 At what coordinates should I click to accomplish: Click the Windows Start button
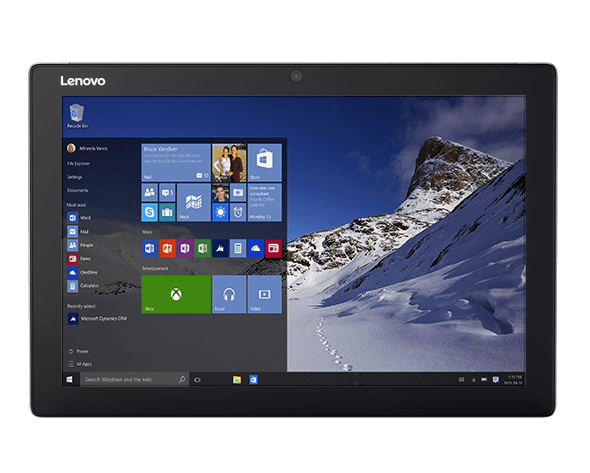pyautogui.click(x=70, y=380)
